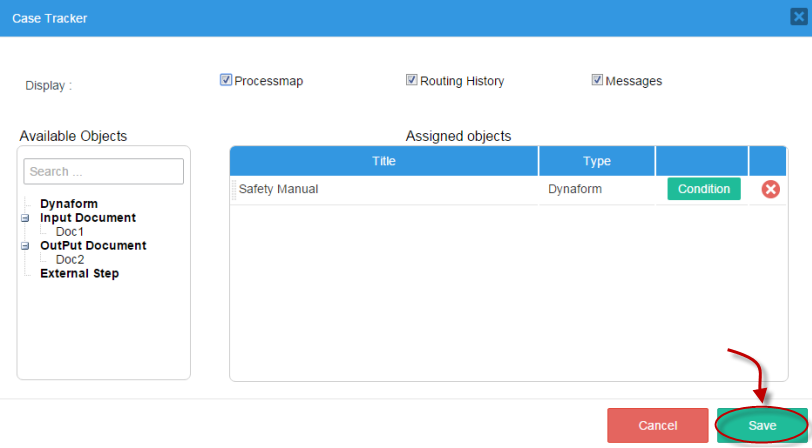This screenshot has width=812, height=448.
Task: Select Doc2 under OutPut Document
Action: (70, 260)
